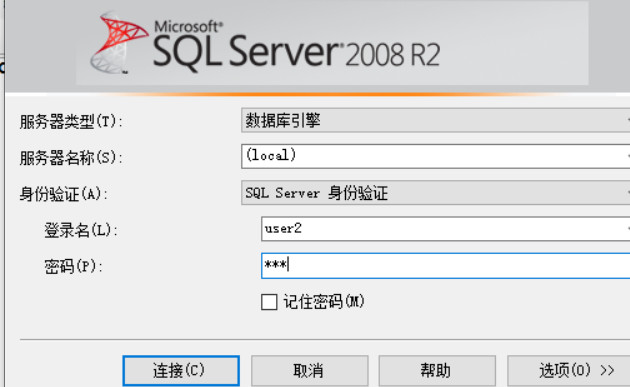This screenshot has height=387, width=630.
Task: Open help via the 帮助 button
Action: tap(437, 371)
